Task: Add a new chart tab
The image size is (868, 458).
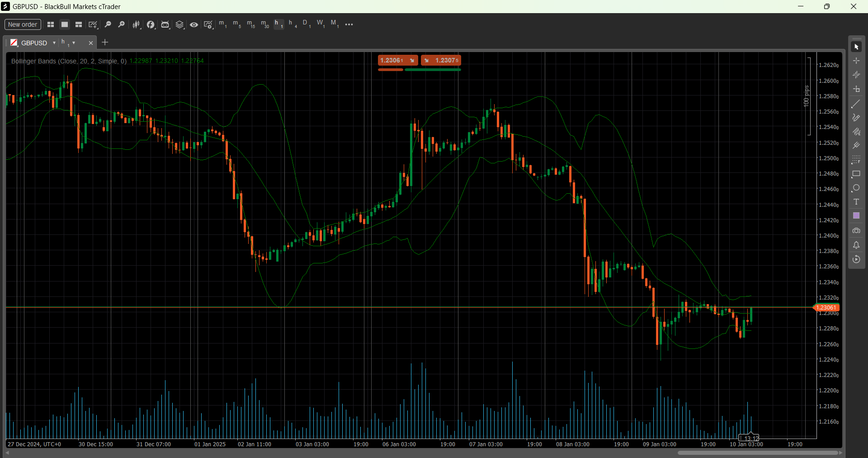Action: click(x=105, y=42)
